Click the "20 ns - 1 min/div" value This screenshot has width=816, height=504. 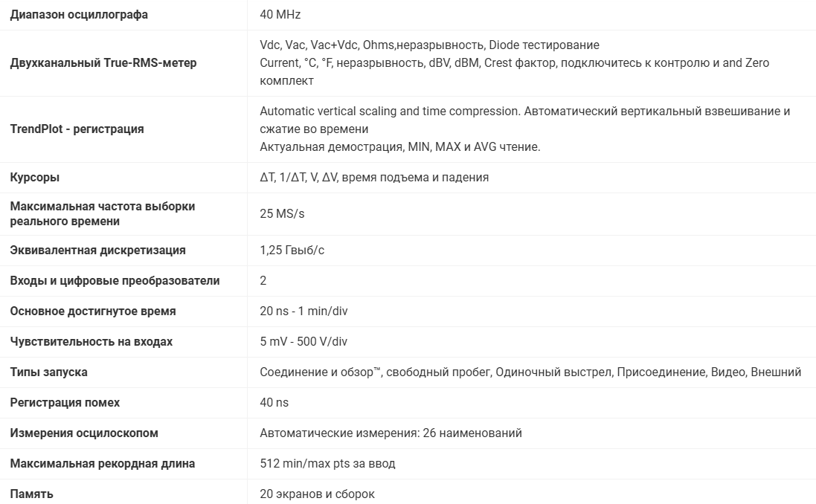[303, 311]
